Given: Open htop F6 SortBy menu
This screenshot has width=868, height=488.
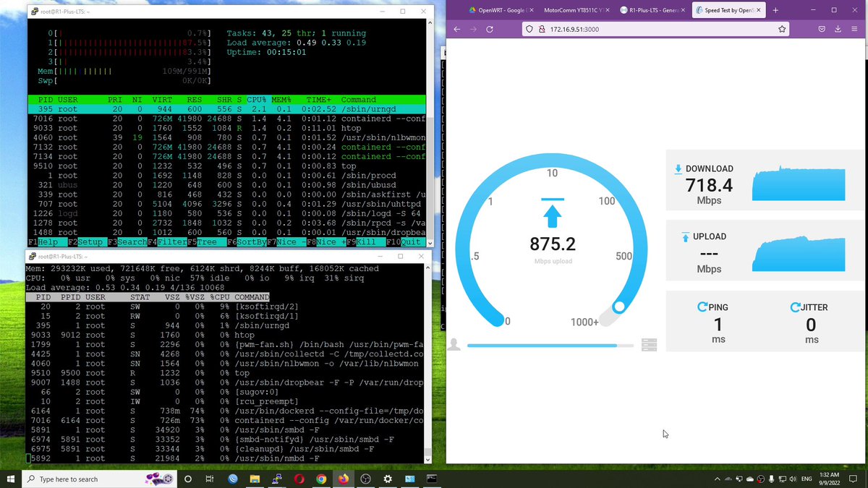Looking at the screenshot, I should tap(245, 242).
